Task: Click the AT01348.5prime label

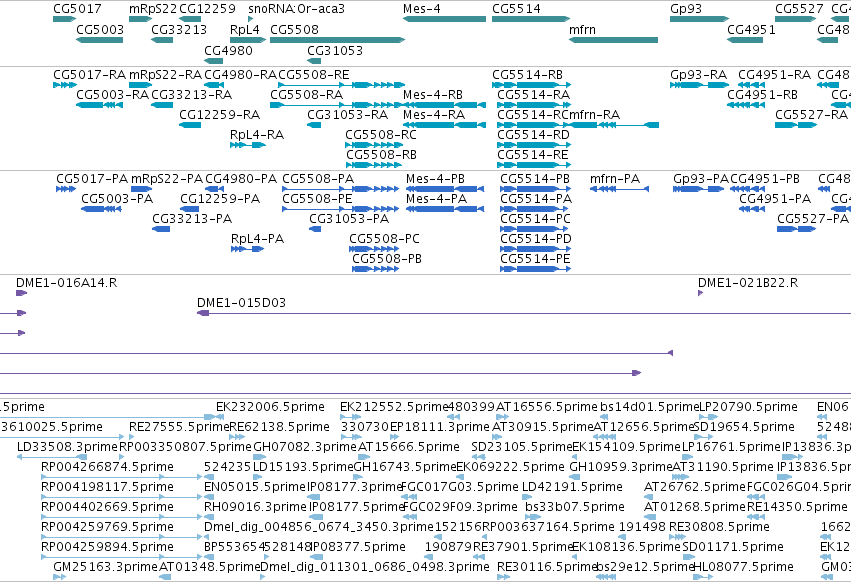Action: coord(210,567)
